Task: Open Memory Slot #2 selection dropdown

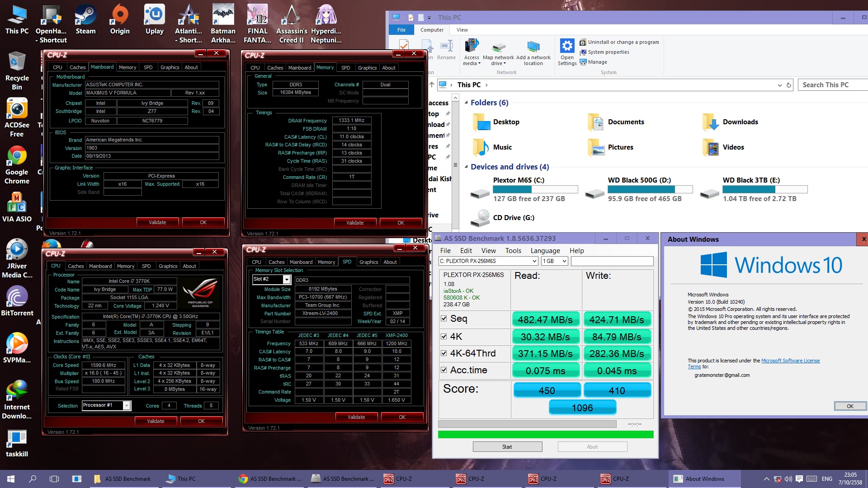Action: pyautogui.click(x=286, y=280)
